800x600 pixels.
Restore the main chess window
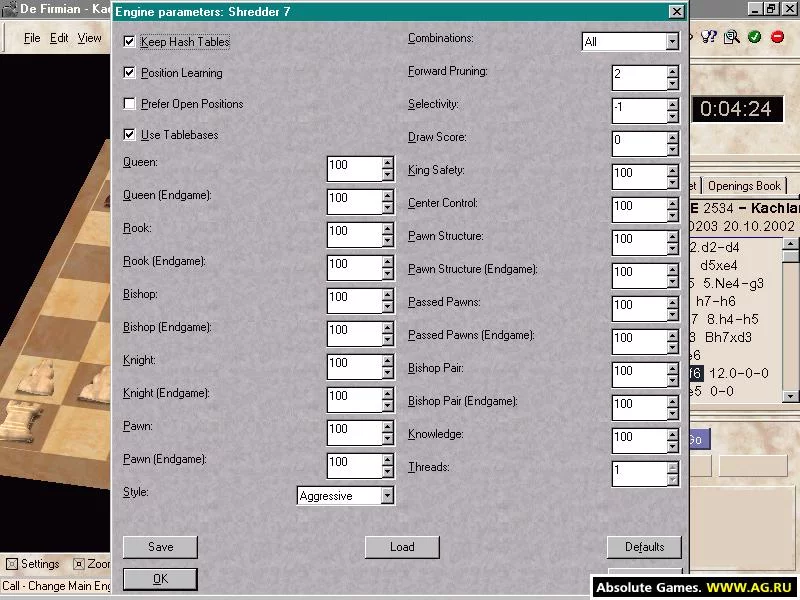pos(770,9)
